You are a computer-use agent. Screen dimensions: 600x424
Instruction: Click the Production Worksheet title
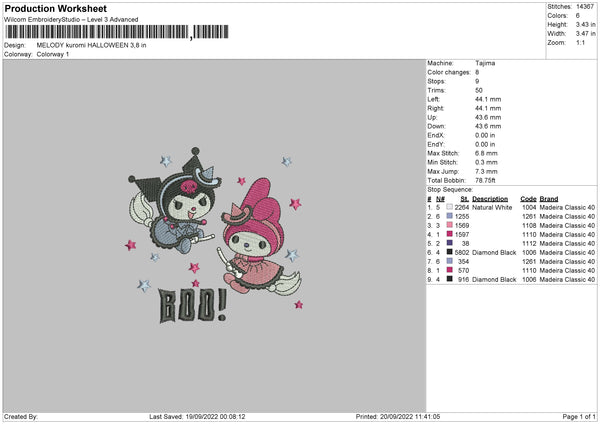pos(55,8)
